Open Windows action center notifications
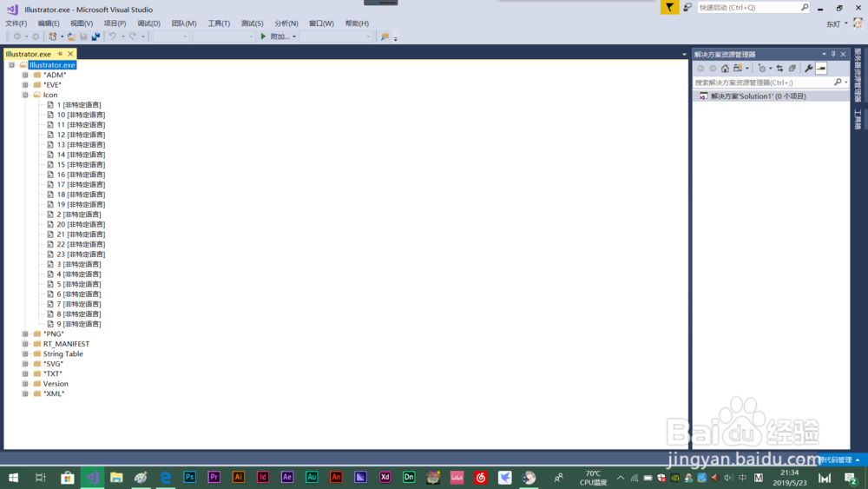 (x=851, y=478)
